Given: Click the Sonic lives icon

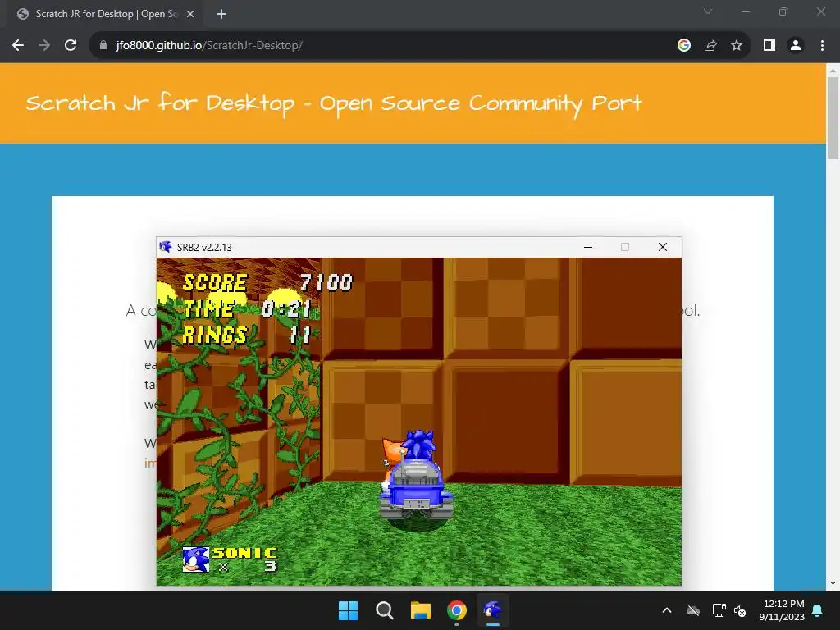Looking at the screenshot, I should tap(195, 559).
